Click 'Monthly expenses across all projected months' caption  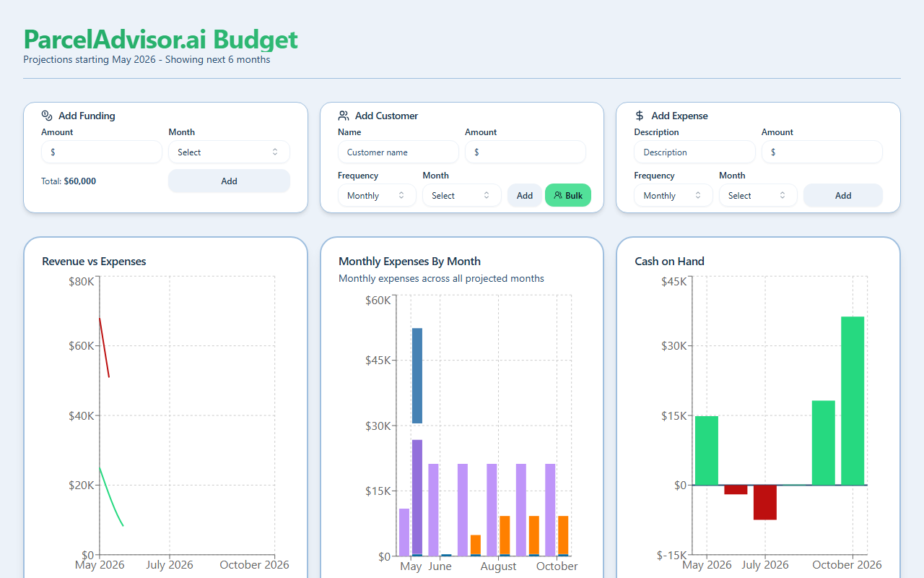[x=441, y=279]
